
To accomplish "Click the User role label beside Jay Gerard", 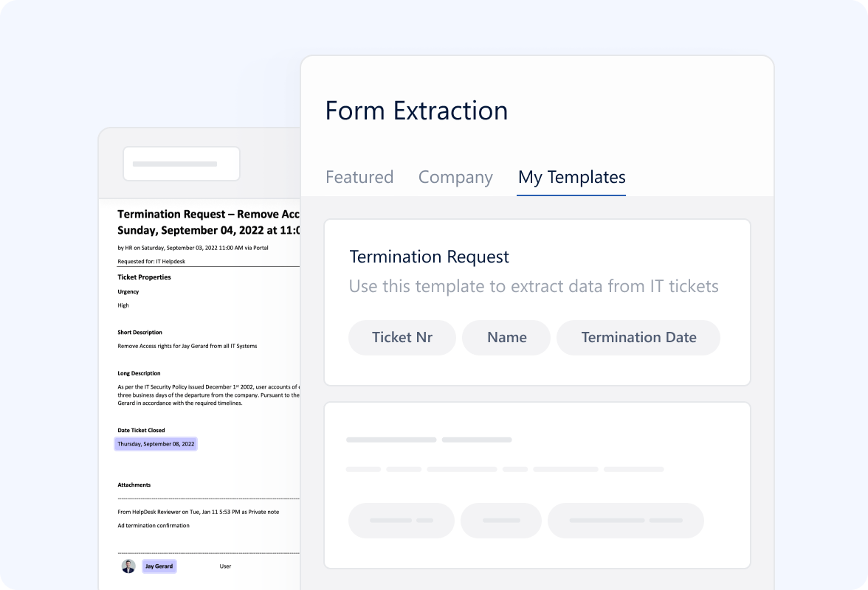I will pyautogui.click(x=225, y=566).
